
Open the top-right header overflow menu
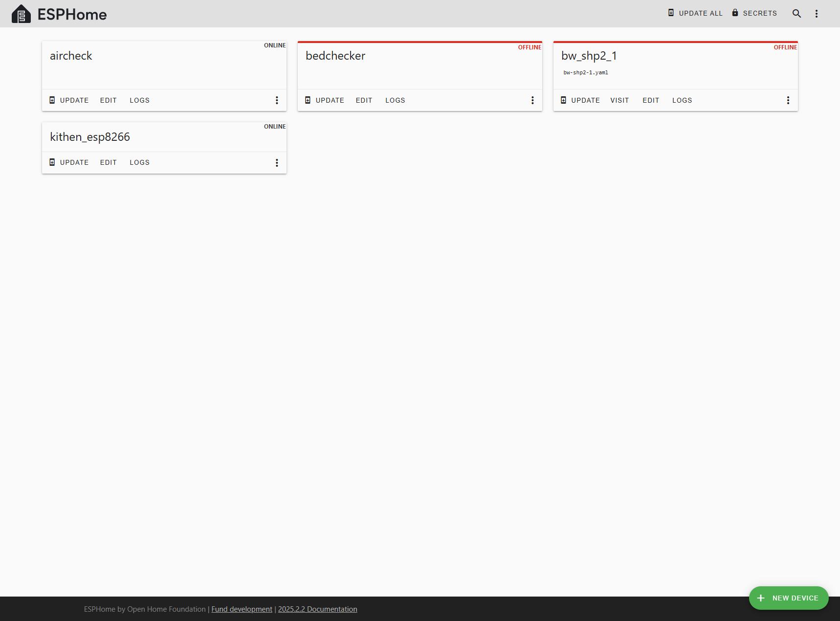[x=817, y=14]
